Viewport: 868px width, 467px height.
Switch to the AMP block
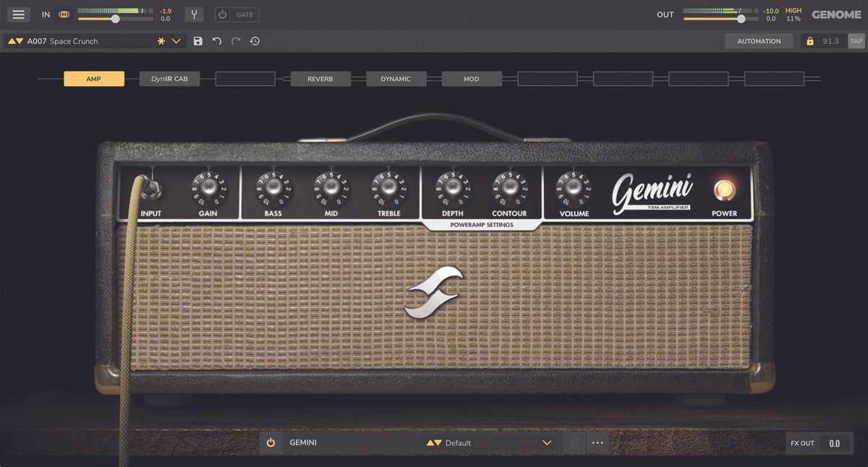coord(93,78)
